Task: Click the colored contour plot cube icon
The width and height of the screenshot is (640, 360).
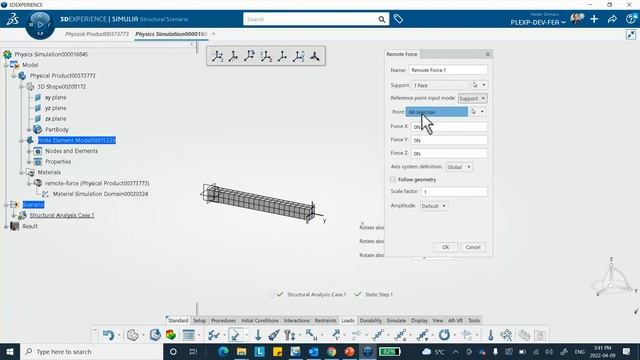Action: pyautogui.click(x=171, y=335)
